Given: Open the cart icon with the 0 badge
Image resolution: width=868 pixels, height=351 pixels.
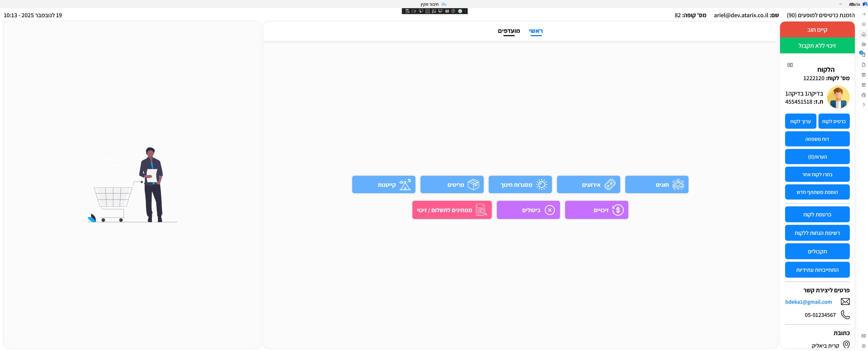Looking at the screenshot, I should click(x=863, y=55).
